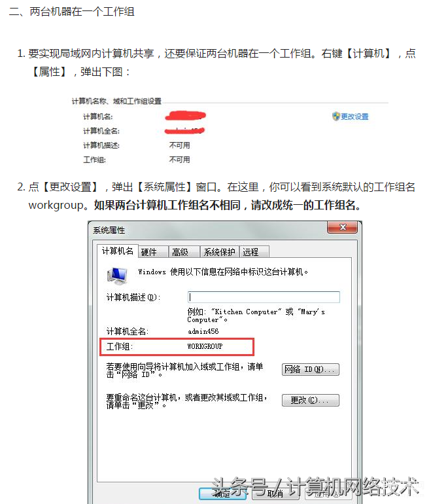Open the 更改设置 link
431x504 pixels.
(x=354, y=117)
